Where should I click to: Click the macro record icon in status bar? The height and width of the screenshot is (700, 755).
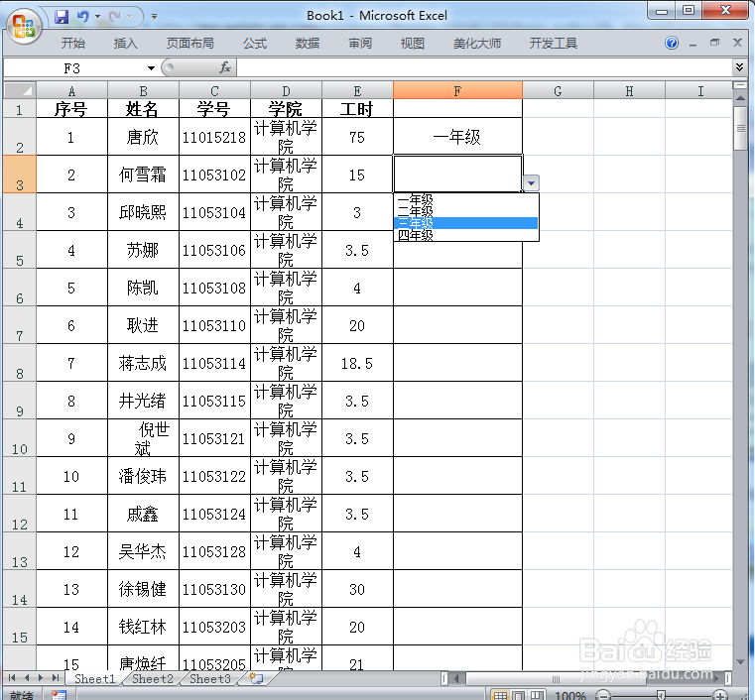tap(59, 695)
